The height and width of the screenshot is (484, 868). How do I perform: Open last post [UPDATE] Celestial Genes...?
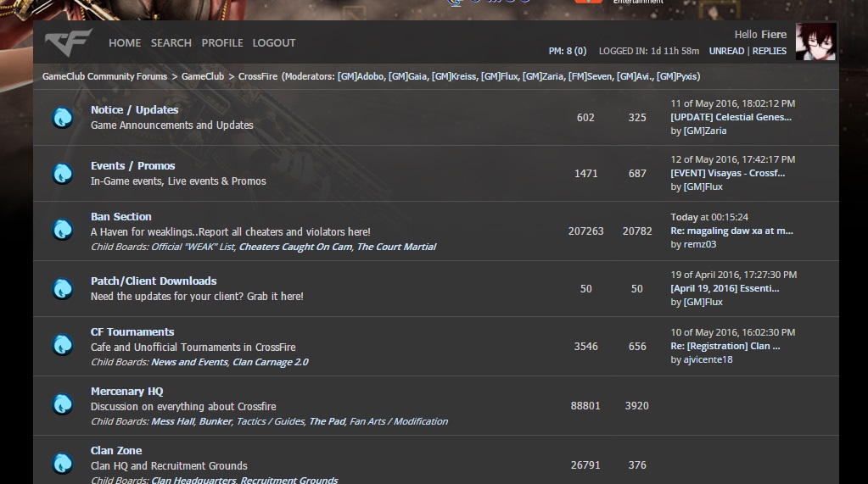(731, 117)
